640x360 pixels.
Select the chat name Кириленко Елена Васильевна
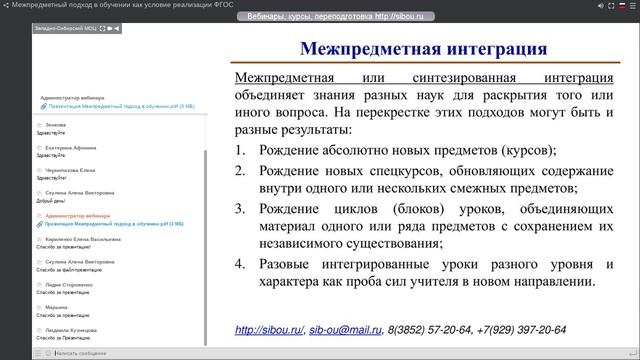[83, 239]
